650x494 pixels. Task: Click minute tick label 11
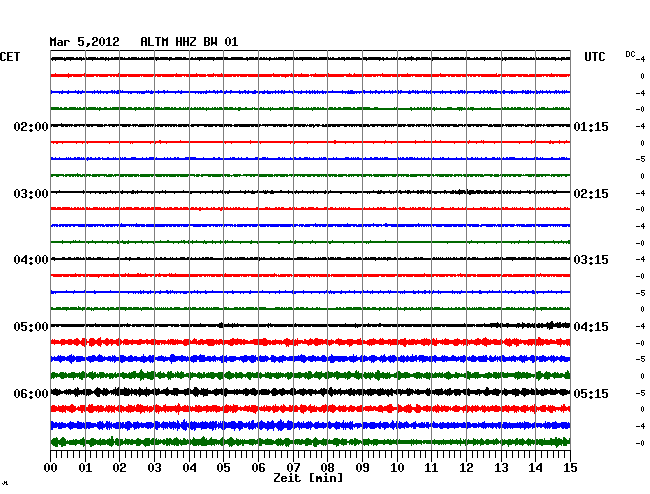[x=431, y=468]
